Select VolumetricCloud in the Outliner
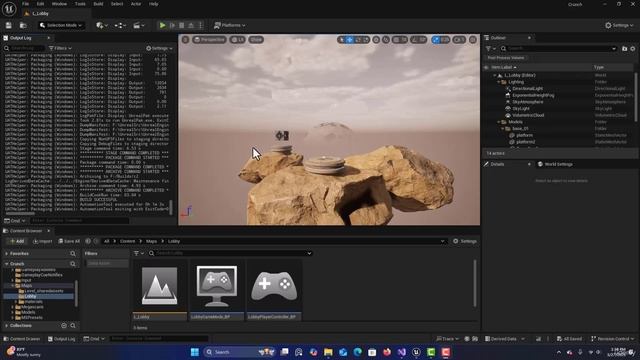 point(528,115)
